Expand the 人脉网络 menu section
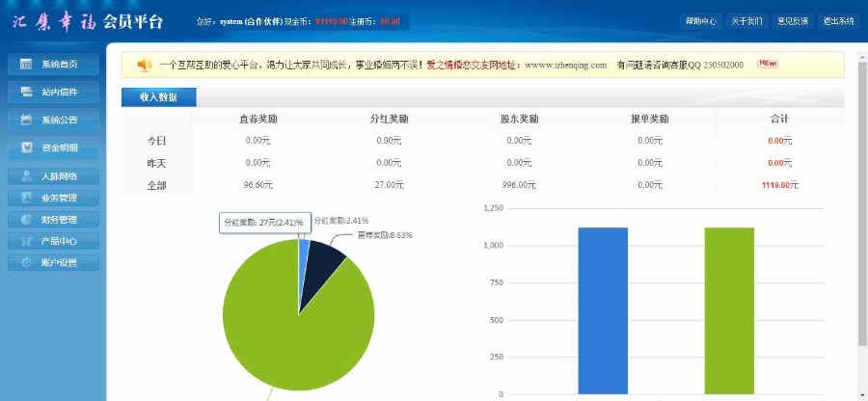Image resolution: width=868 pixels, height=401 pixels. (58, 176)
